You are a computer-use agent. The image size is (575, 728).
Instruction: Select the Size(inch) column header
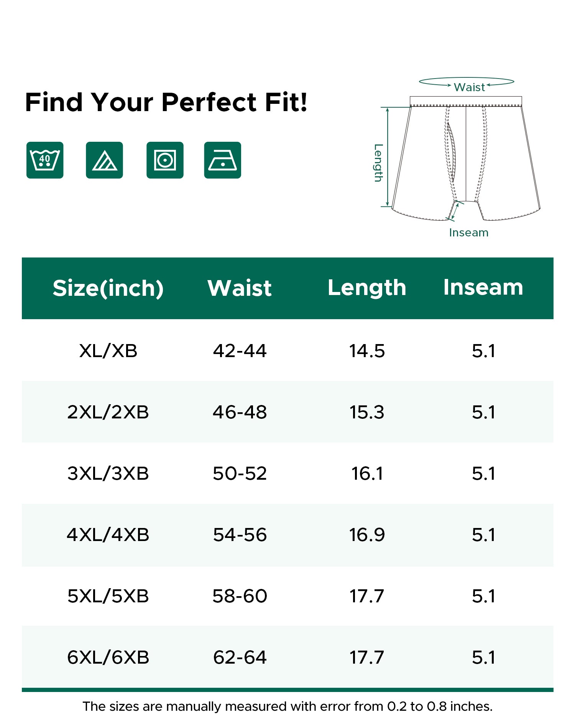pos(108,288)
